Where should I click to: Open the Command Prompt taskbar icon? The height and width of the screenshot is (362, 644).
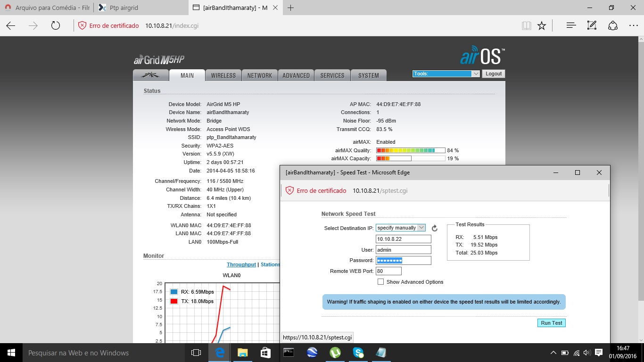289,353
